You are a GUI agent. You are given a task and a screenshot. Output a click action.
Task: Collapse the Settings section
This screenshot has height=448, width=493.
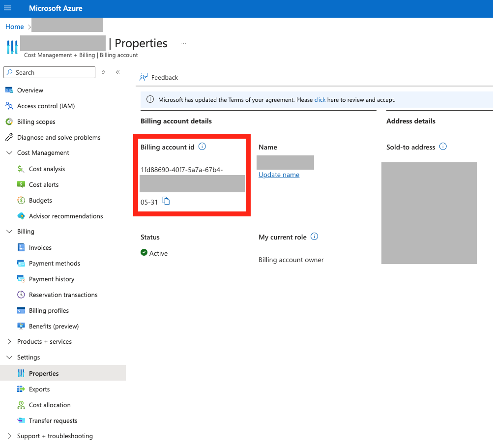9,358
